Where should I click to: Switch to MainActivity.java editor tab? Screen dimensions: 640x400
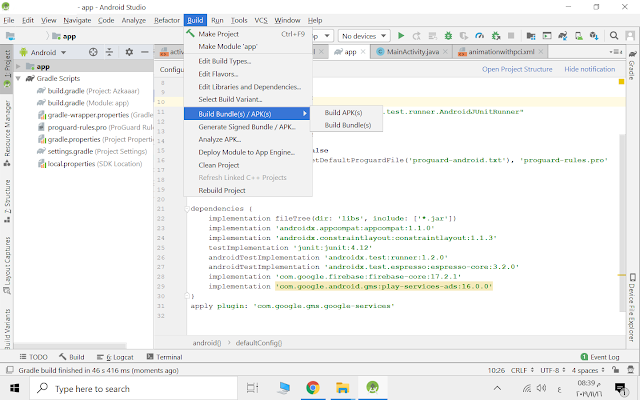pos(412,52)
